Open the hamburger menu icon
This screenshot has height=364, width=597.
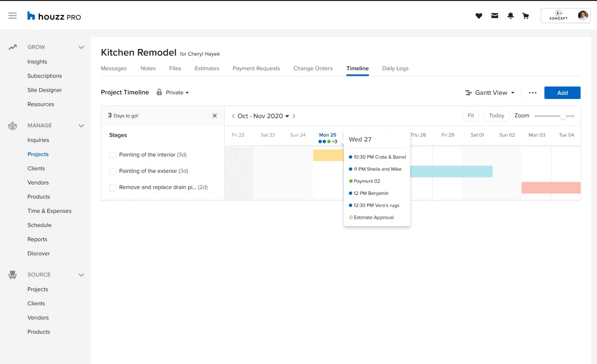point(12,16)
